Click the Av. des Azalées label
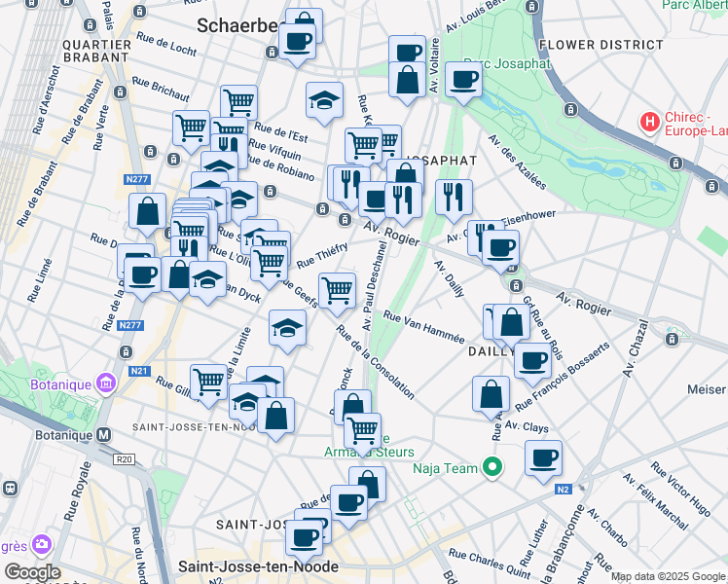Viewport: 728px width, 584px height. coord(517,162)
